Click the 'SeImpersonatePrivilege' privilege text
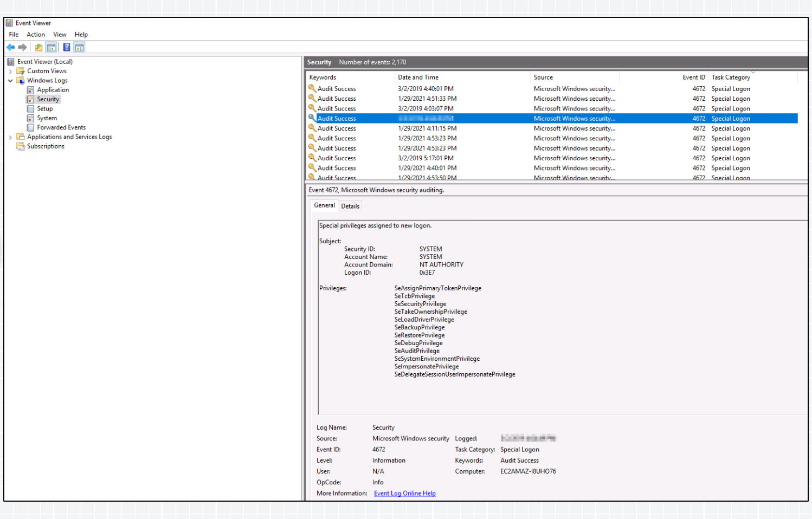Viewport: 812px width, 519px height. (427, 367)
